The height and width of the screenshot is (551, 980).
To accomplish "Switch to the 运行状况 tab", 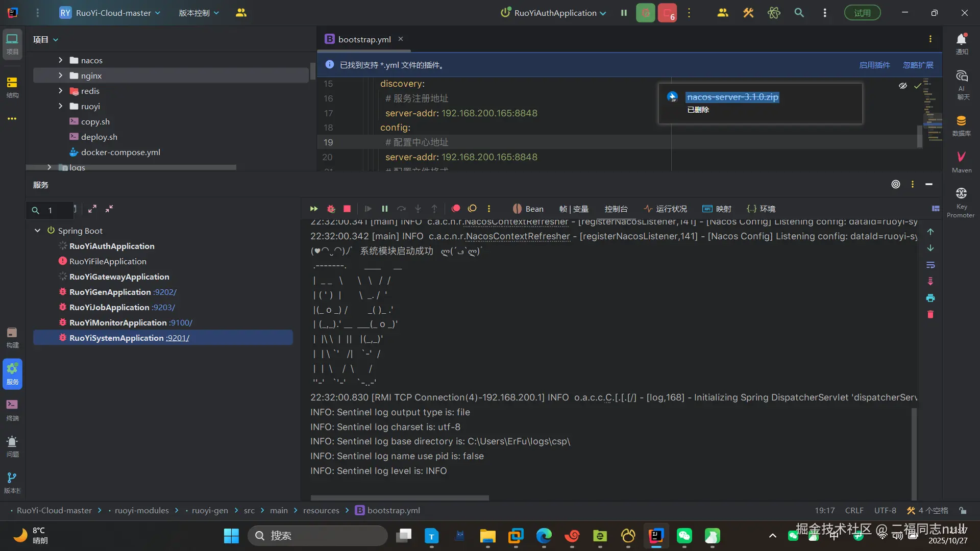I will point(666,209).
